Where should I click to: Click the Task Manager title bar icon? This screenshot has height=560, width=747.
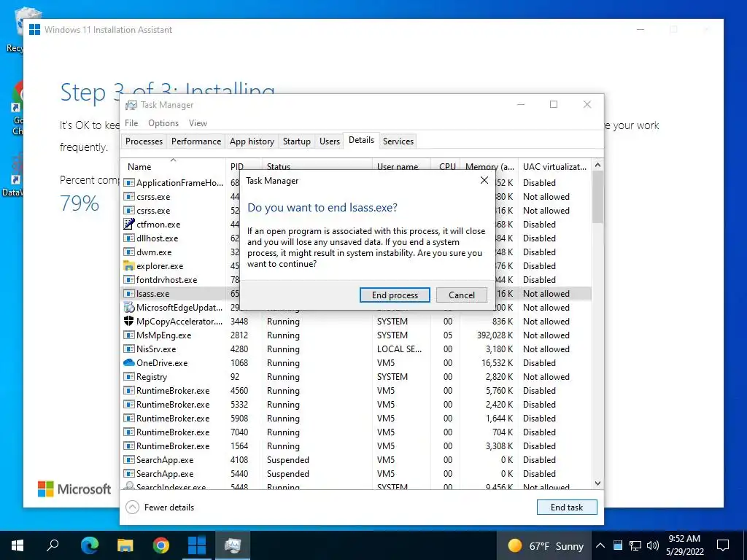pyautogui.click(x=131, y=105)
